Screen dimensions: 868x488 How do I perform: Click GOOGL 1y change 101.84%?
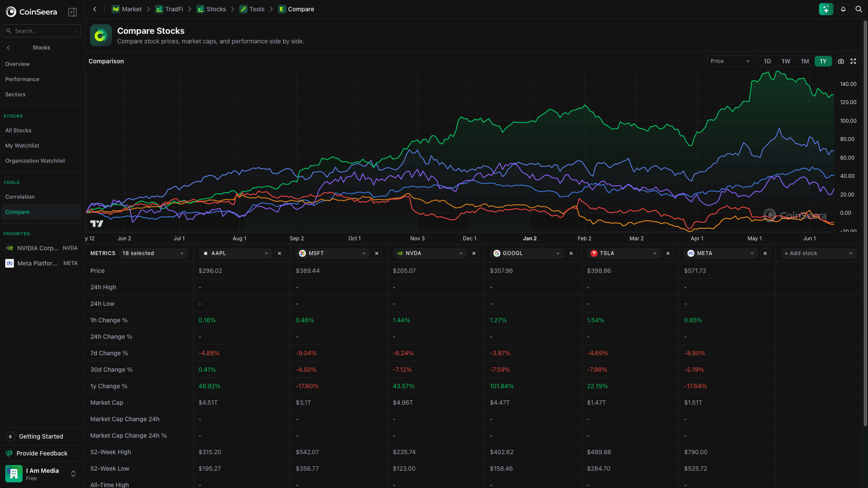pyautogui.click(x=502, y=386)
